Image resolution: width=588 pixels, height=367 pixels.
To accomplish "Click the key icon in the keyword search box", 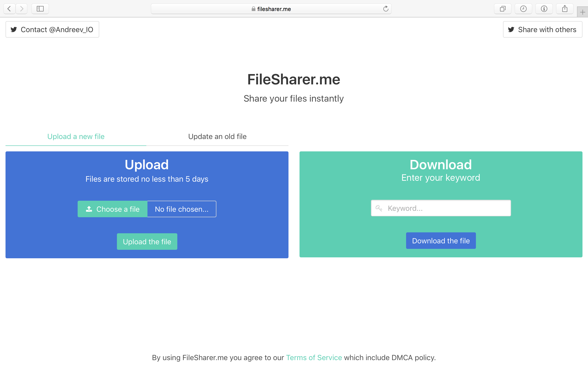I will [379, 208].
